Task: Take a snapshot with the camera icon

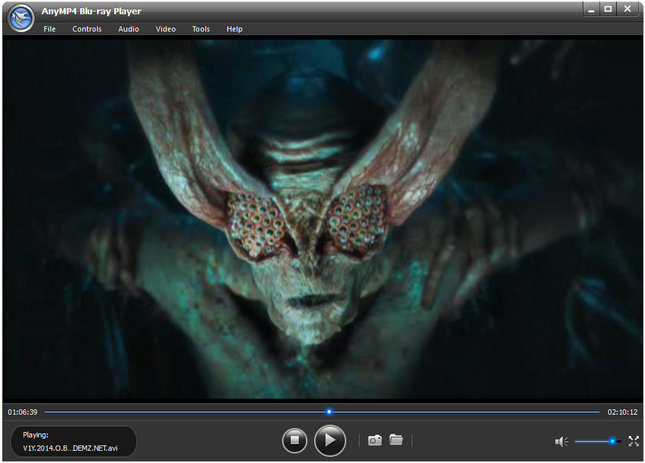Action: point(375,440)
